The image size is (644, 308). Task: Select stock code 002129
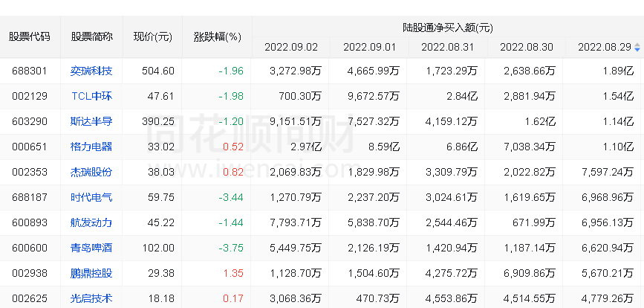(29, 96)
